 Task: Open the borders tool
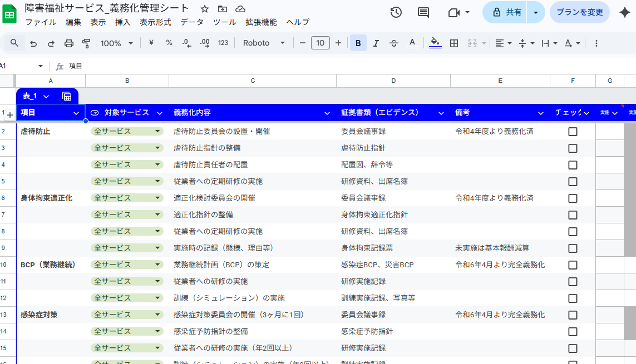[x=454, y=43]
